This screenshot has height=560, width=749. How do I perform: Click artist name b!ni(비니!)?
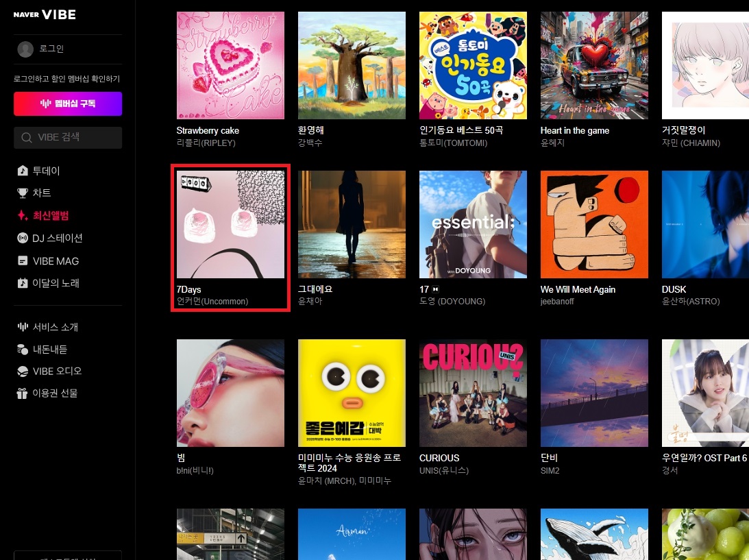[x=195, y=471]
